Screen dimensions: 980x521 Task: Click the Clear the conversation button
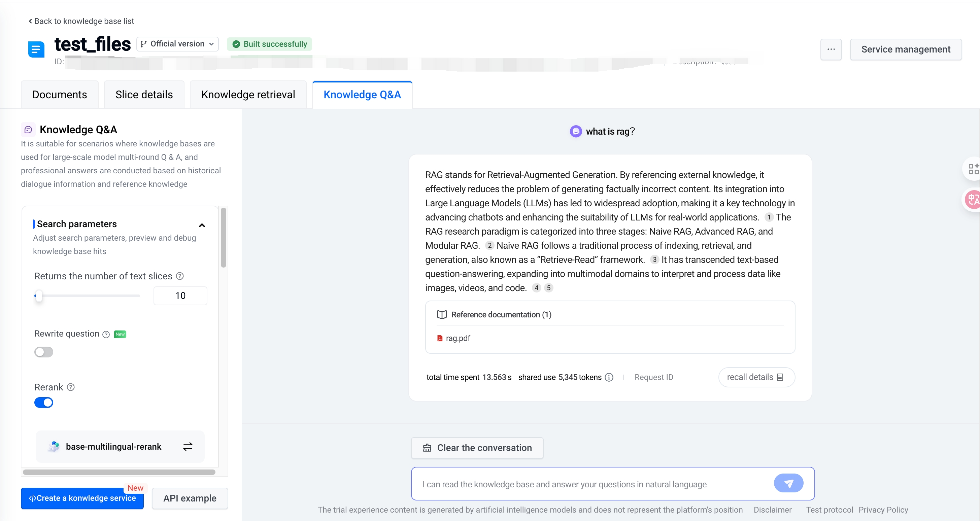coord(477,448)
